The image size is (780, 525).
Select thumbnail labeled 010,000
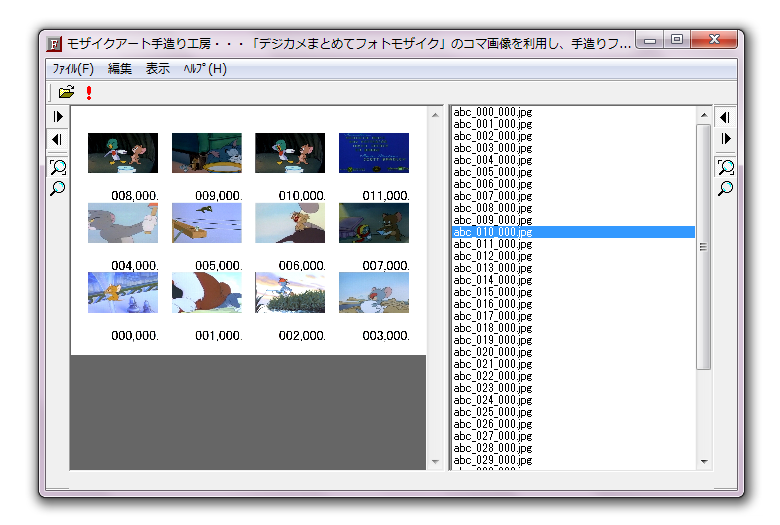coord(290,153)
